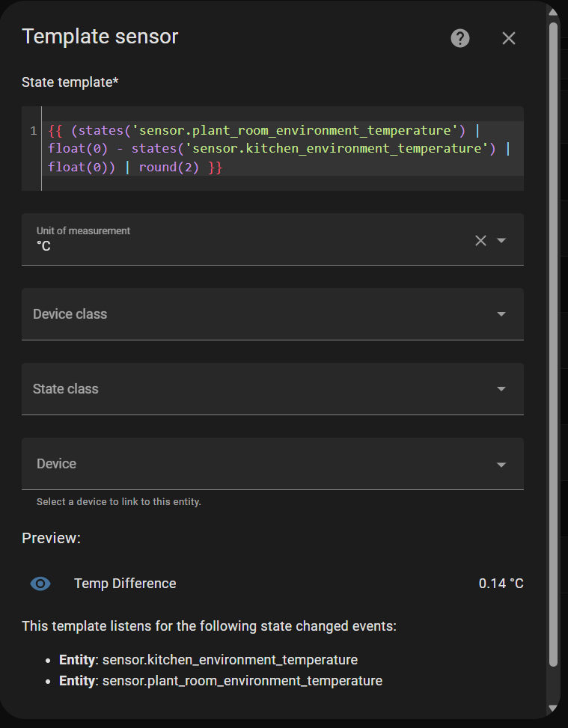Click the 0.14 °C preview value
This screenshot has width=568, height=728.
pyautogui.click(x=501, y=584)
